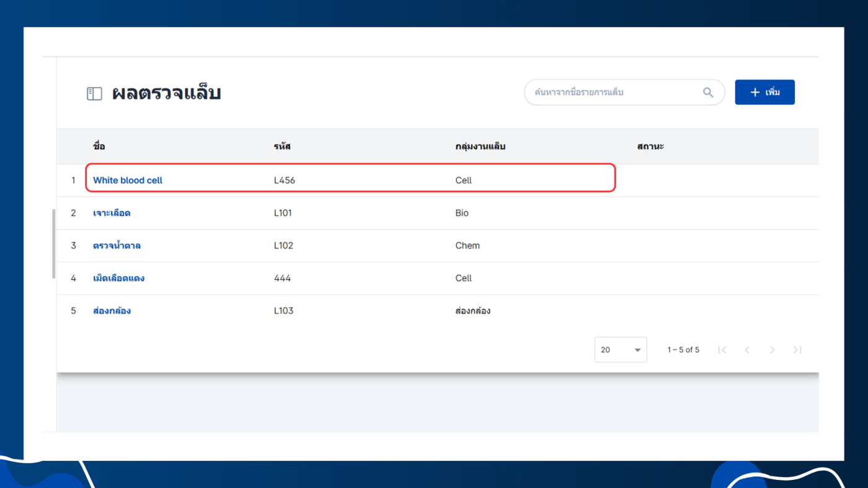Click the รหัส column header
The height and width of the screenshot is (488, 868).
[x=282, y=146]
